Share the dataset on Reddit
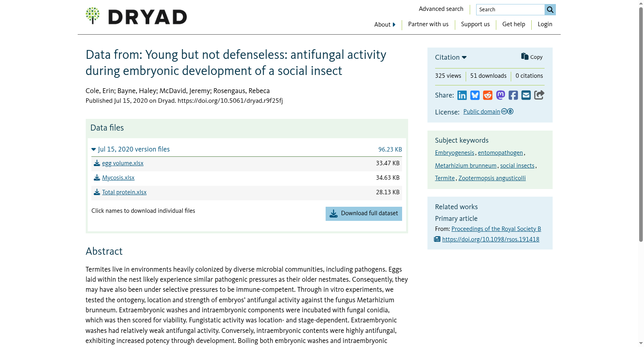Viewport: 644px width, 347px height. coord(488,95)
